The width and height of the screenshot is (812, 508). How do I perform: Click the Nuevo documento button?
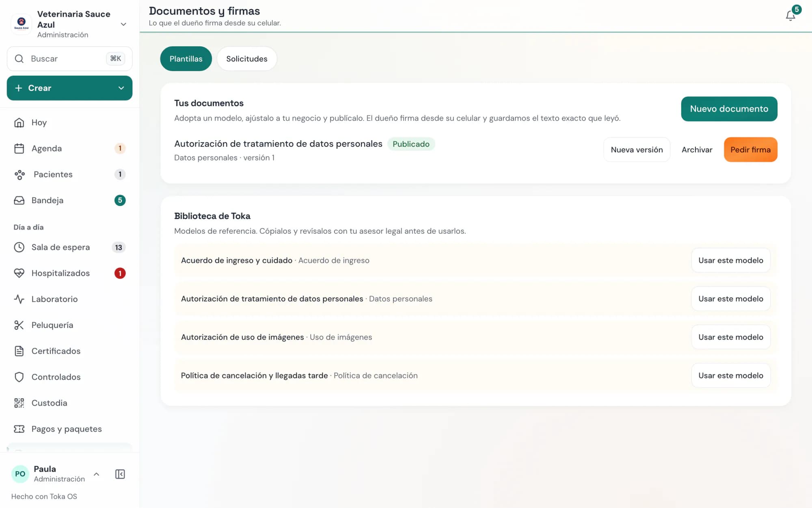[x=729, y=109]
